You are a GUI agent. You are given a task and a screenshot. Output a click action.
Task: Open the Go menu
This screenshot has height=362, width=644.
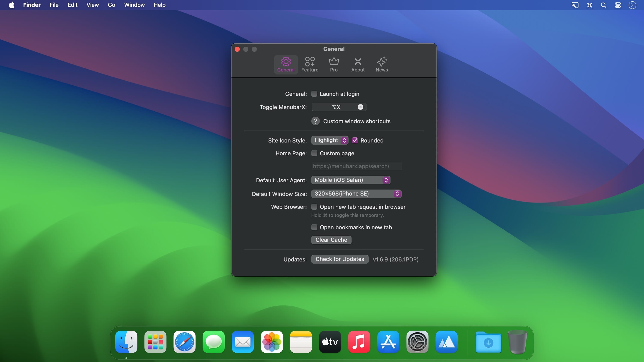112,5
